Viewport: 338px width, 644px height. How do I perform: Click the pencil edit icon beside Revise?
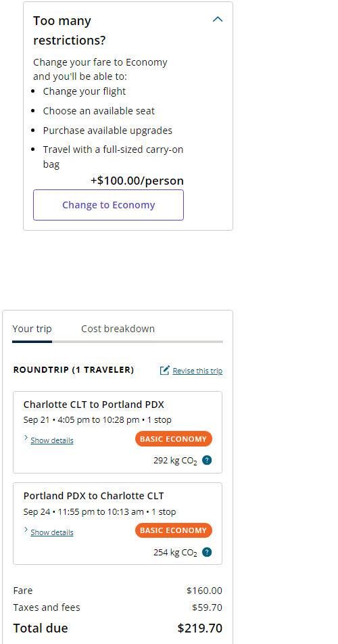click(x=164, y=371)
